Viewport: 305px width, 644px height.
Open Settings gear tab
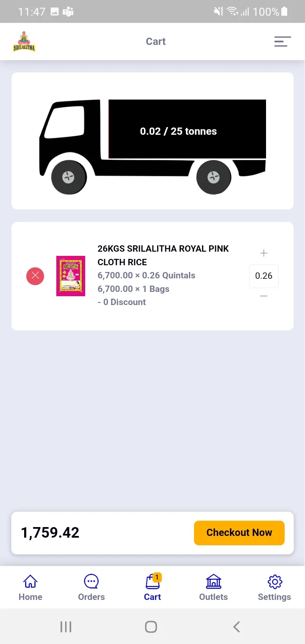point(274,587)
